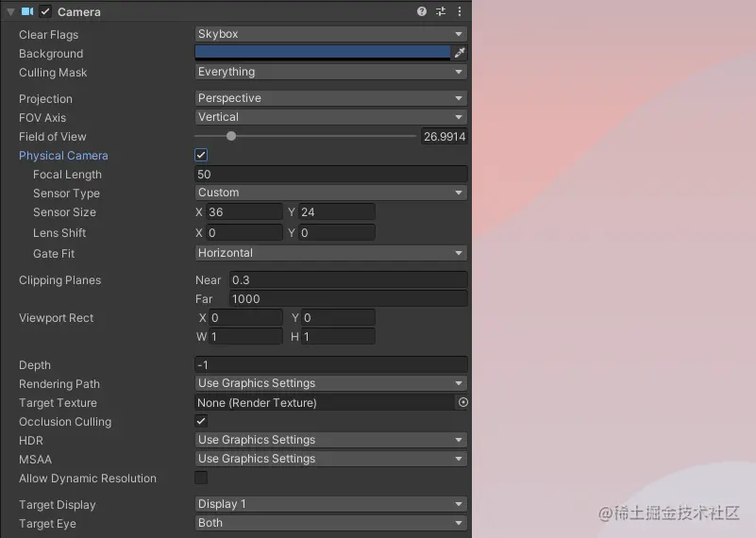Click the Field of View slider handle

(x=231, y=137)
